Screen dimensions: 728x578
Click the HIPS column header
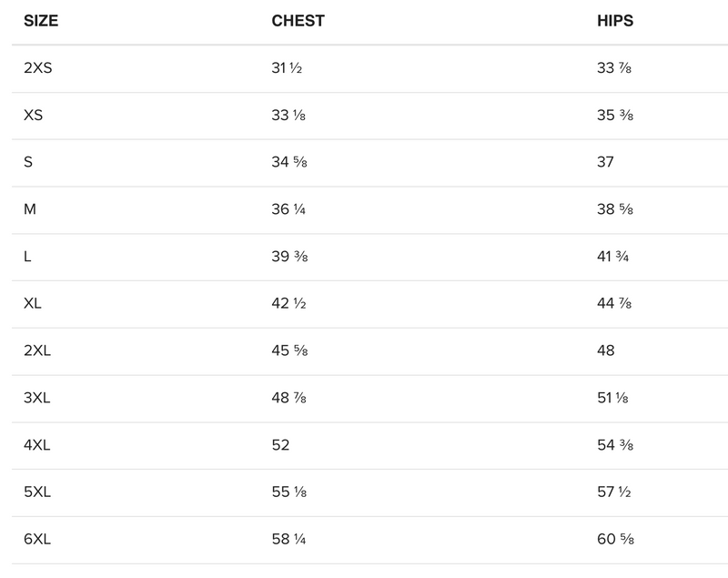click(x=615, y=21)
